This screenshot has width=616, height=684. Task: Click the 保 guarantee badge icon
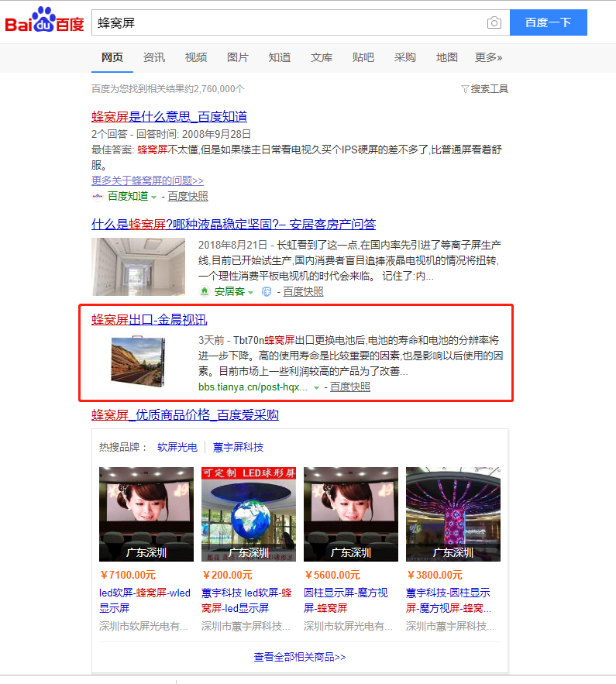(x=266, y=291)
